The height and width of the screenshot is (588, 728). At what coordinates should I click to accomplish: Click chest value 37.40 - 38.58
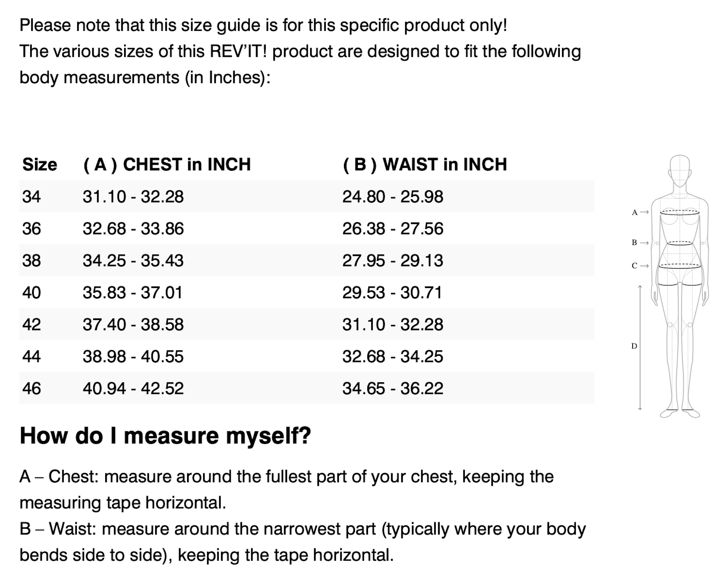pos(133,324)
